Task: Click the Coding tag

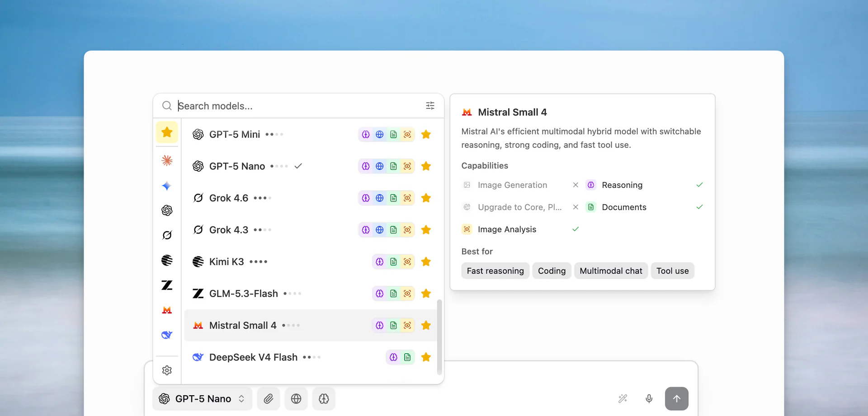Action: (552, 271)
